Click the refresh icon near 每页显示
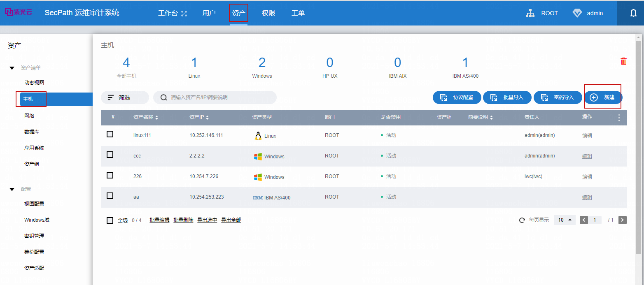644x285 pixels. pos(522,220)
